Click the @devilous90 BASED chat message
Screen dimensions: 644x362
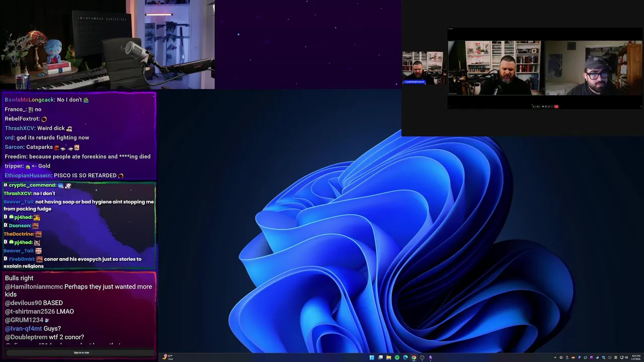tap(34, 303)
